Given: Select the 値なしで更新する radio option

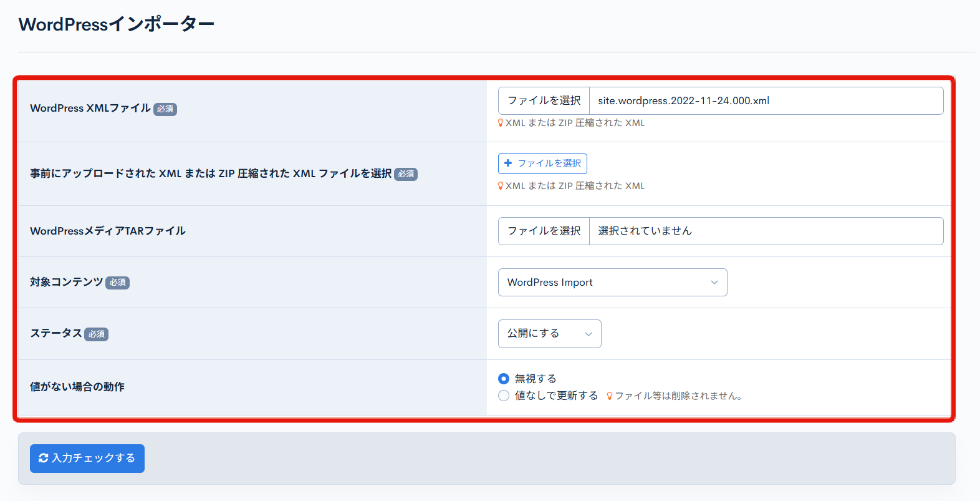Looking at the screenshot, I should [x=504, y=396].
